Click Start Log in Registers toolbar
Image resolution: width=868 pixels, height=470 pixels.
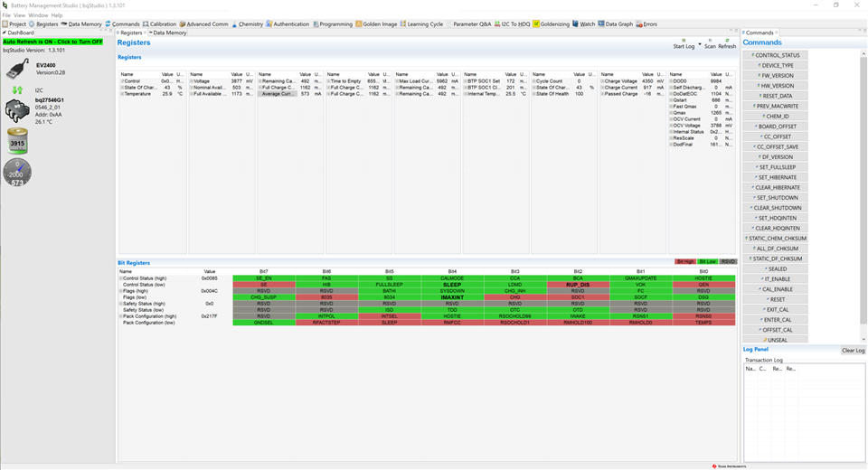pyautogui.click(x=684, y=43)
